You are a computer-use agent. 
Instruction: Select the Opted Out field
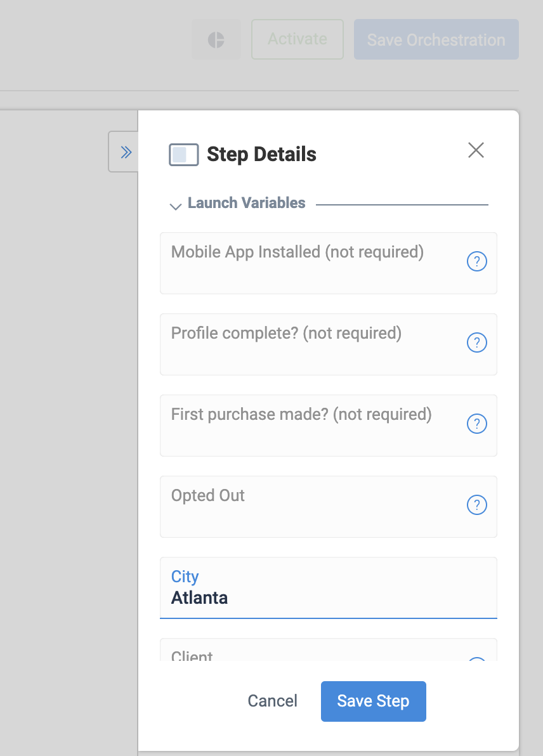(x=329, y=507)
